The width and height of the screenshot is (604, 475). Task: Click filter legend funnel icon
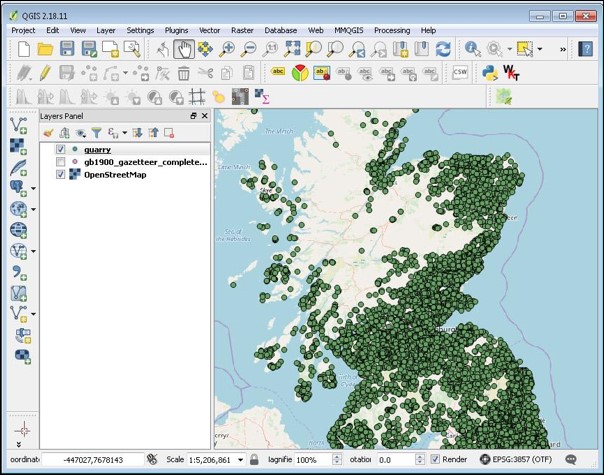[x=96, y=133]
